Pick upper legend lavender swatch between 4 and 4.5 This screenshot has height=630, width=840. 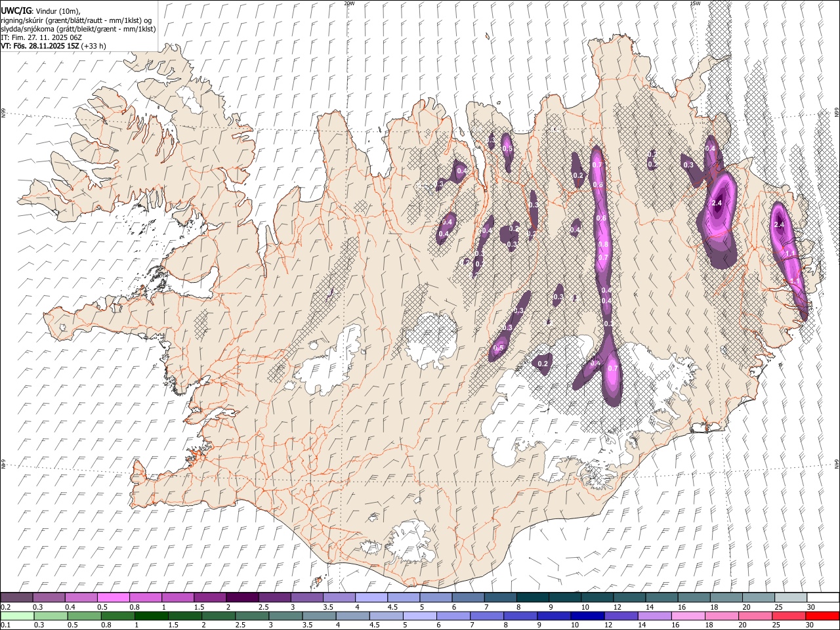click(x=371, y=597)
